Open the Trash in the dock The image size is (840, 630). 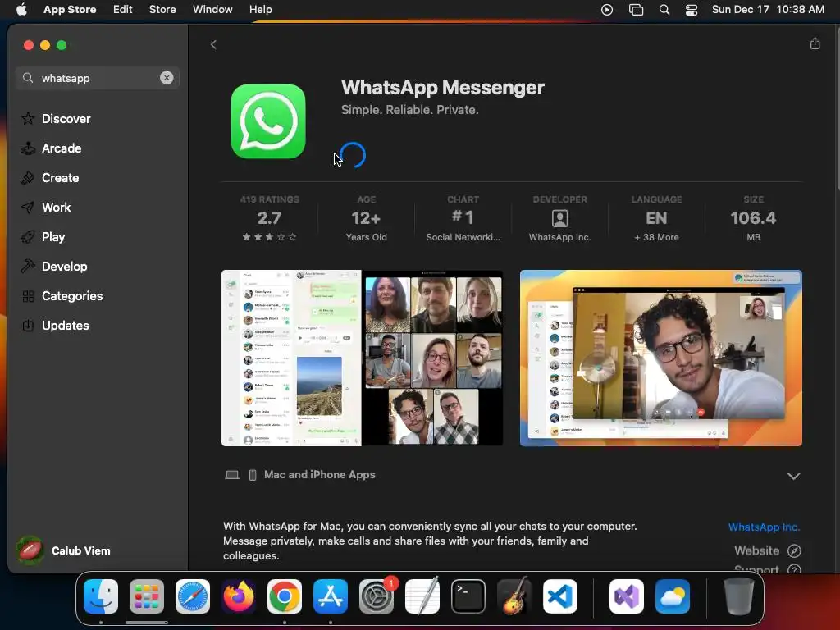click(739, 596)
